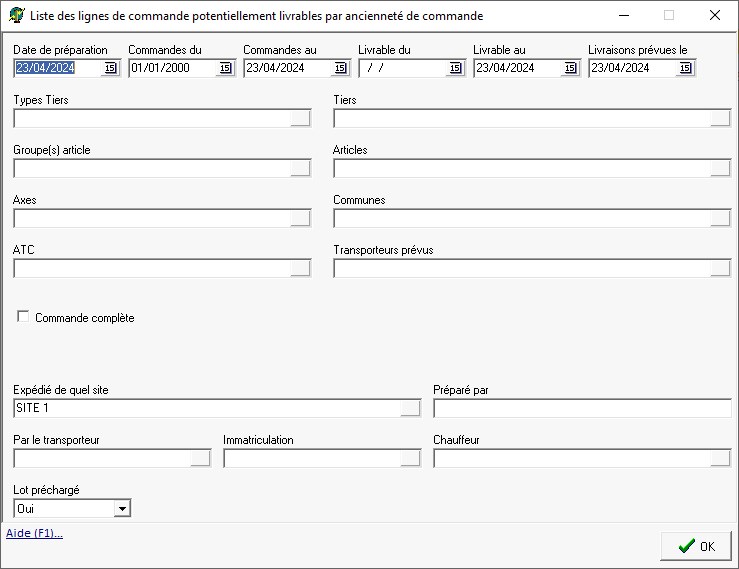Viewport: 739px width, 569px height.
Task: Click the application icon in title bar
Action: pyautogui.click(x=17, y=16)
